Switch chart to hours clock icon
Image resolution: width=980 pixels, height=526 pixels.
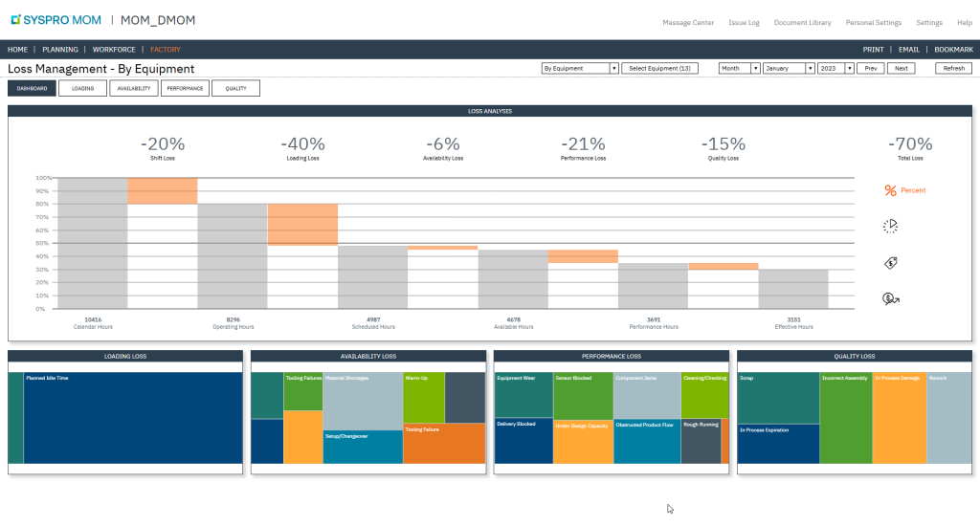pos(890,226)
